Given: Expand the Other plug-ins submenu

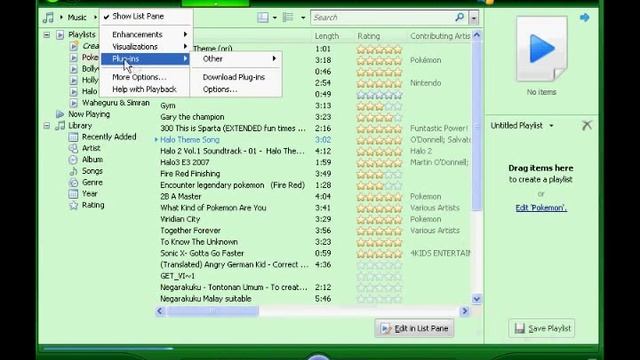Looking at the screenshot, I should (x=236, y=59).
